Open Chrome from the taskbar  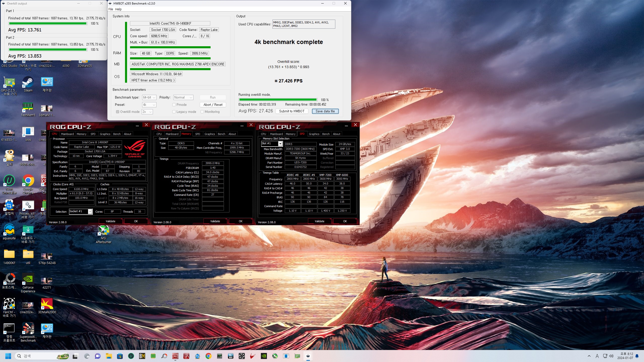pos(208,356)
